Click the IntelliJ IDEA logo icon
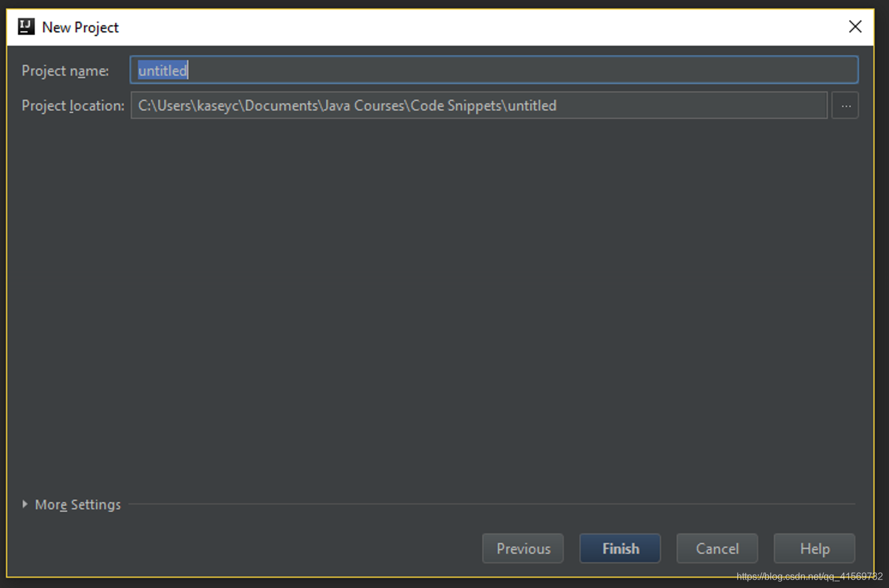The width and height of the screenshot is (889, 588). pos(26,26)
